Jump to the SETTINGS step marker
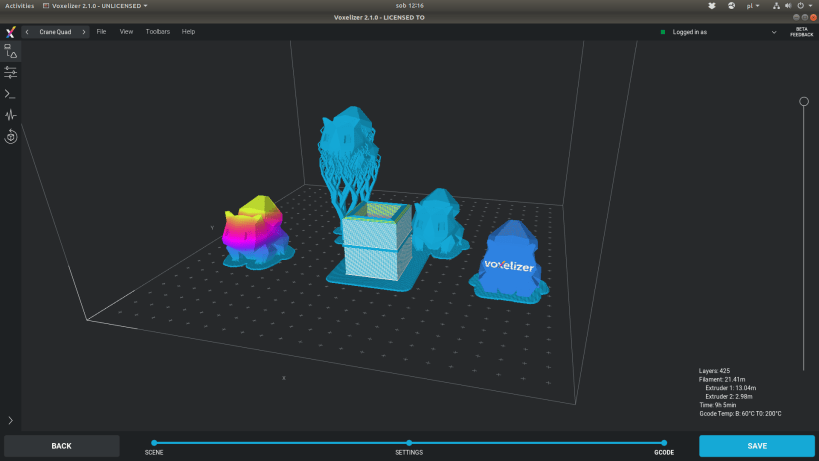Screen dimensions: 819x461 pos(409,443)
